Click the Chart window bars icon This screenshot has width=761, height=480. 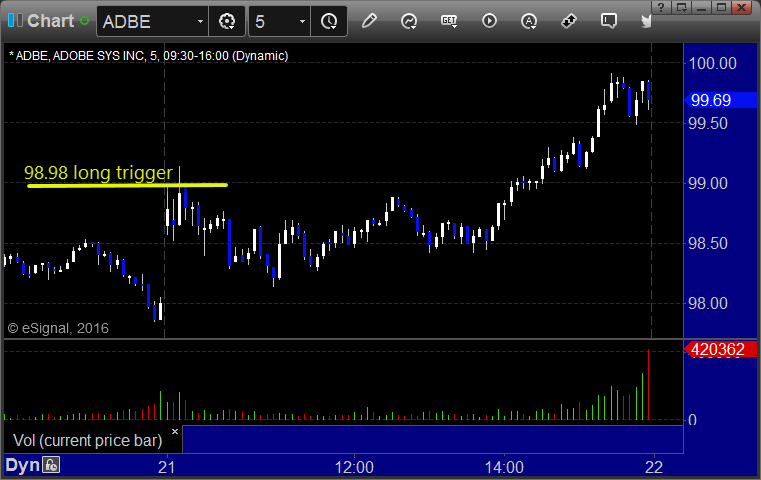[15, 20]
